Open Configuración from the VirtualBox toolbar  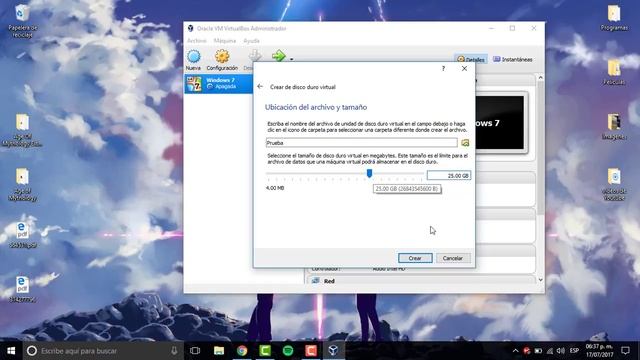(x=222, y=60)
